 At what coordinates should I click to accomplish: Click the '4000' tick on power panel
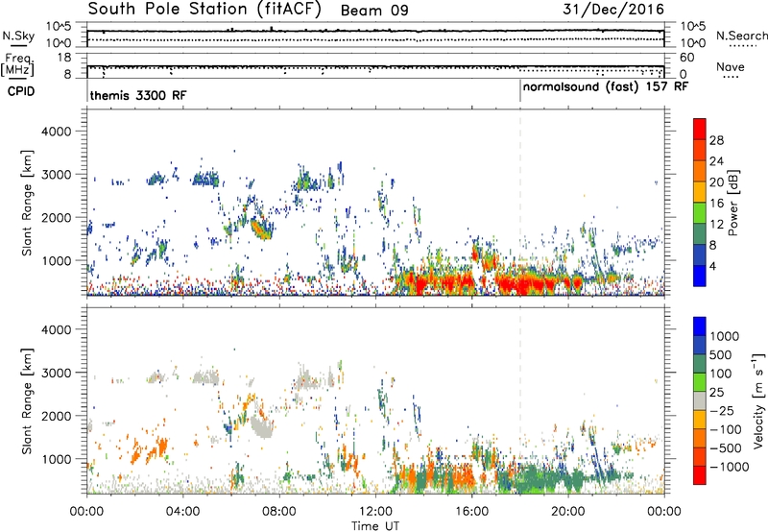(56, 132)
